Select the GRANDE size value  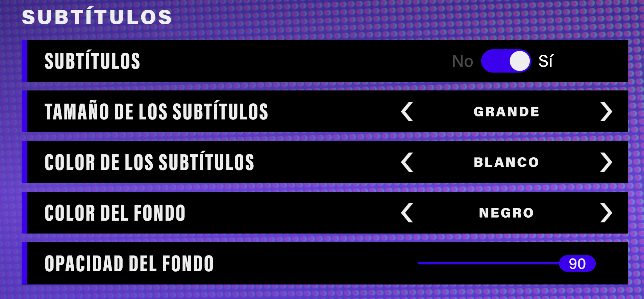(x=507, y=111)
